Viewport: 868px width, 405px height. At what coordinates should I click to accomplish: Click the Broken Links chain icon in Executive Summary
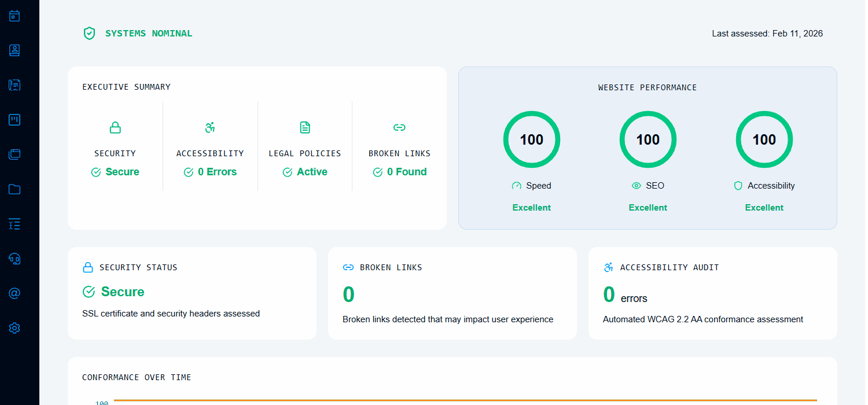tap(399, 127)
